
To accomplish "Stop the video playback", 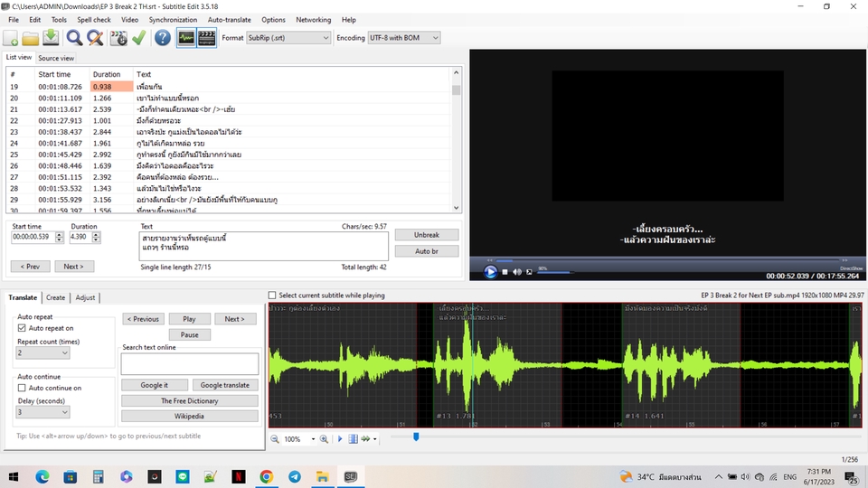I will [x=505, y=272].
